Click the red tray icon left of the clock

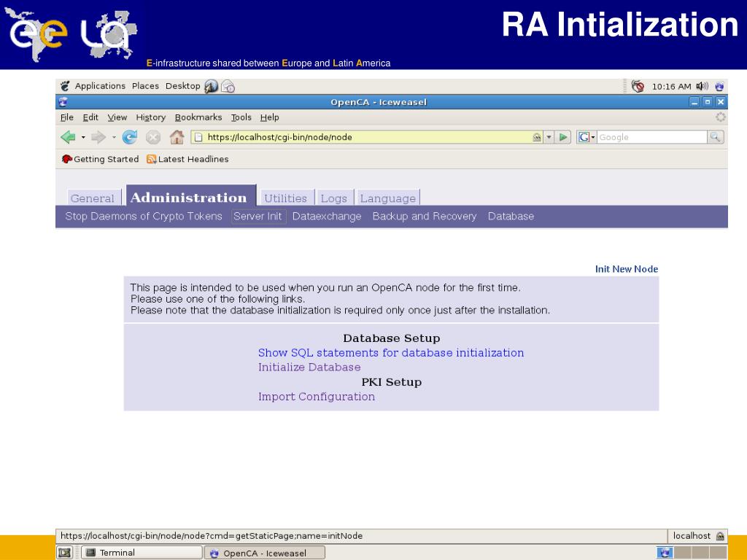(x=638, y=86)
